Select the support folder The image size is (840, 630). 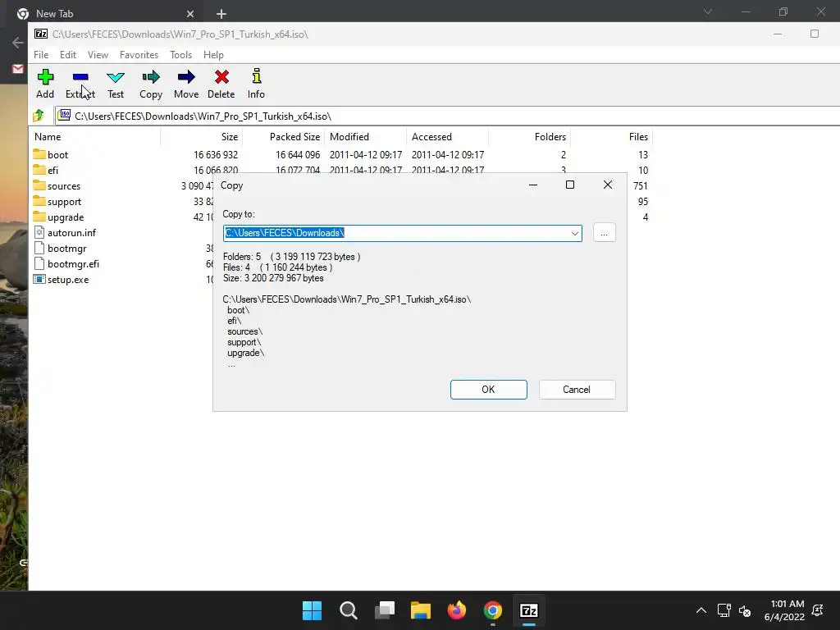57,202
